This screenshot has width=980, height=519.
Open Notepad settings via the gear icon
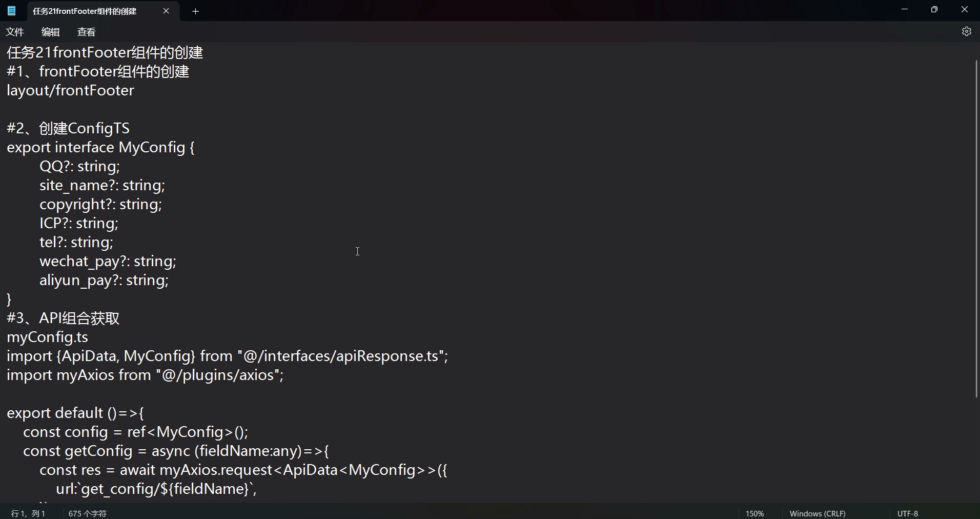point(967,31)
